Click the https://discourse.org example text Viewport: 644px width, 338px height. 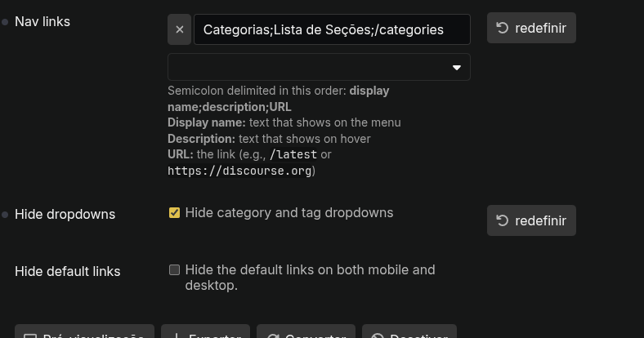coord(239,171)
